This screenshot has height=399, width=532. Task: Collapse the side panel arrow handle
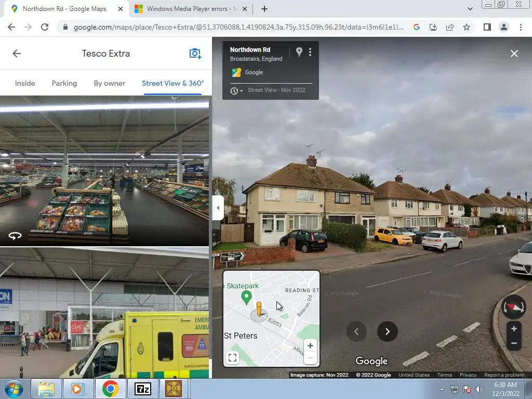tap(218, 208)
